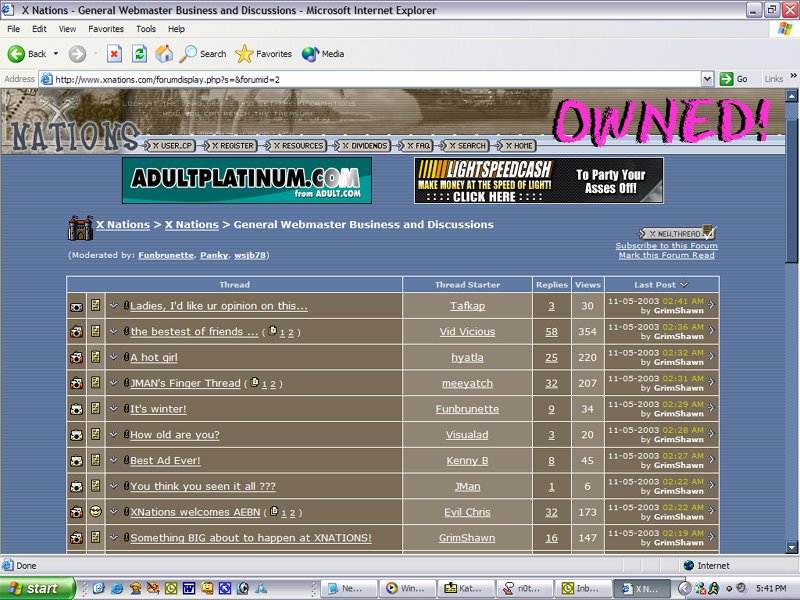The width and height of the screenshot is (800, 600).
Task: Open the Tools menu
Action: (146, 29)
